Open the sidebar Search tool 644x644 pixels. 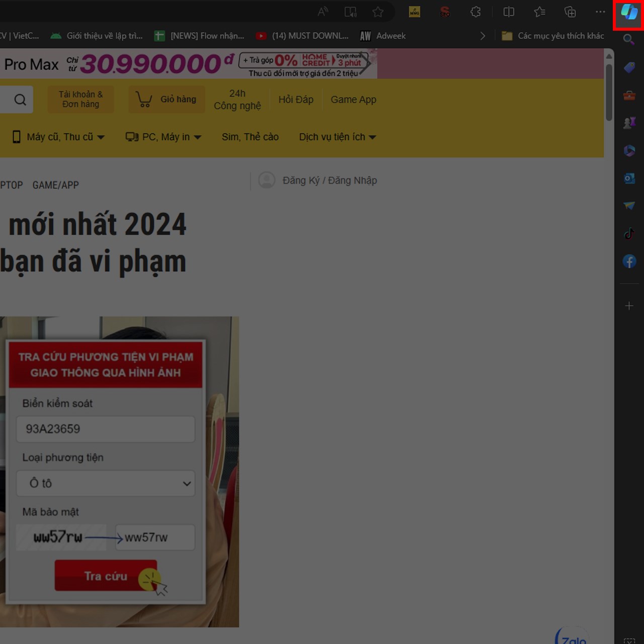pos(629,39)
